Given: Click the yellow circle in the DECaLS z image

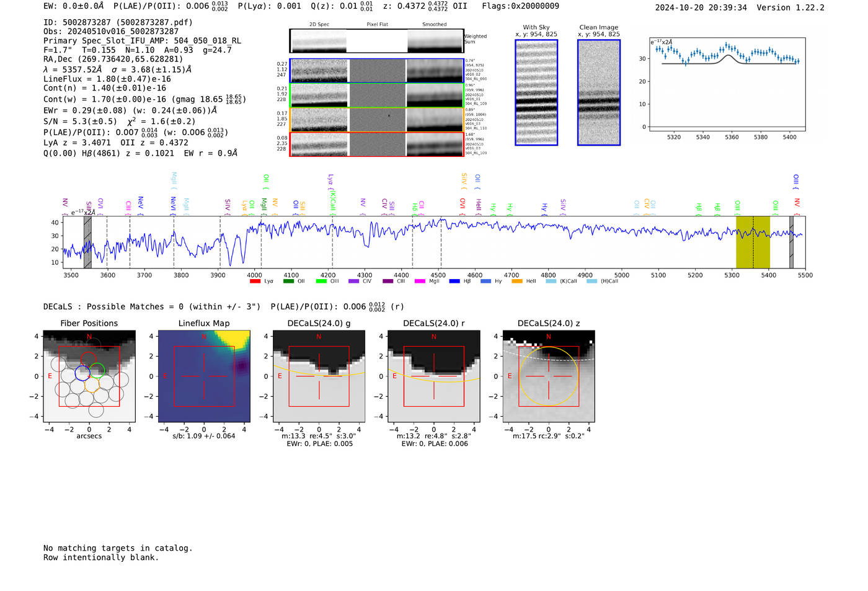Looking at the screenshot, I should [x=548, y=376].
